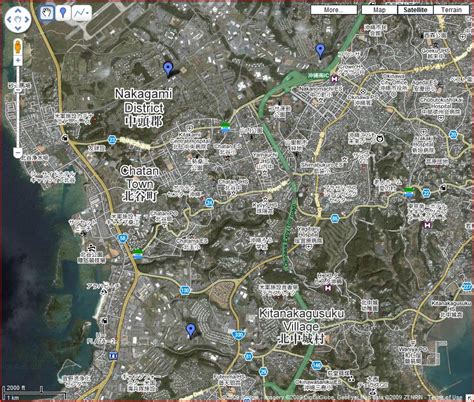
Task: Pan the map right with the arrow
Action: [26, 19]
